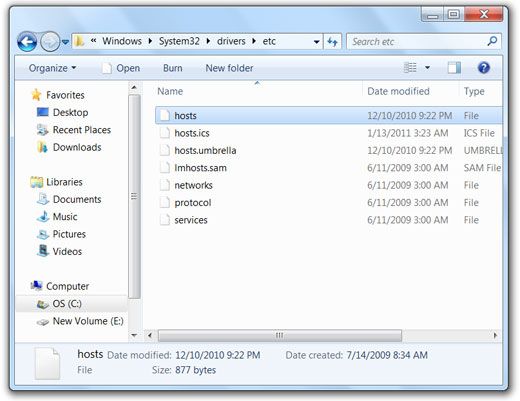Open the Organize menu
This screenshot has height=401, width=520.
pyautogui.click(x=52, y=68)
